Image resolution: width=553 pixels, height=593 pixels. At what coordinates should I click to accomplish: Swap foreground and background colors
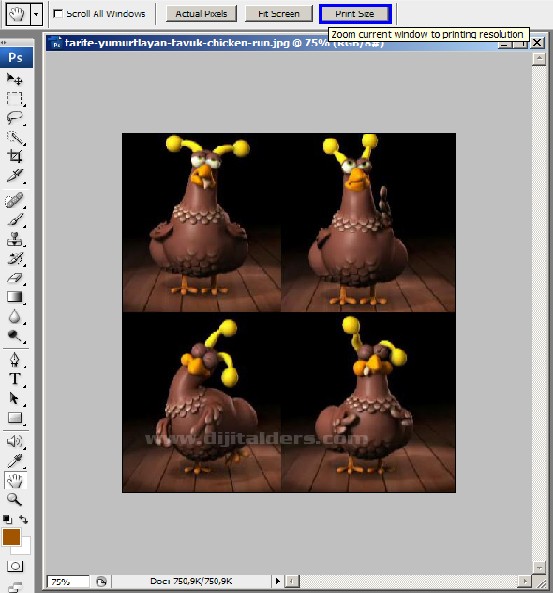[23, 519]
